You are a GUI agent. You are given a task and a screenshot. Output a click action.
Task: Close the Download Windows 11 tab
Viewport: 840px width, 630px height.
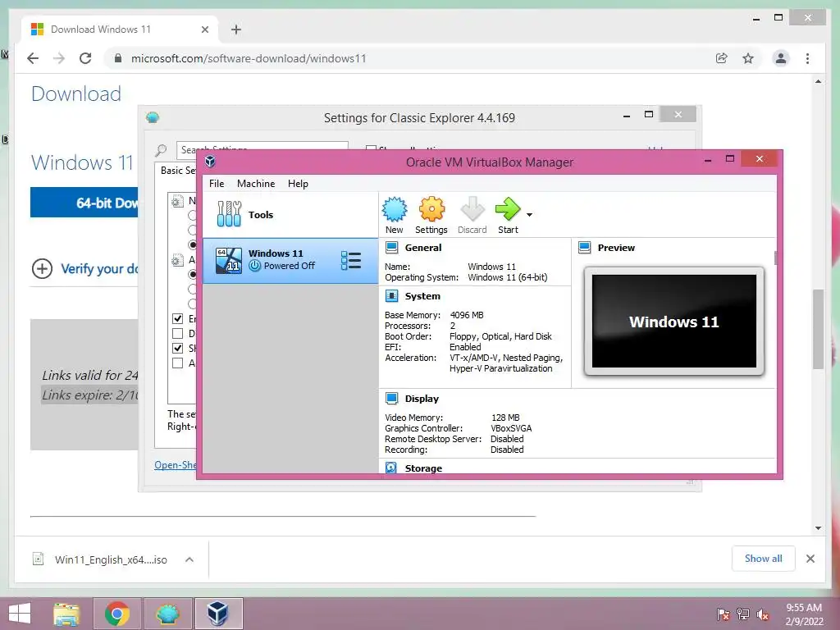click(x=204, y=30)
